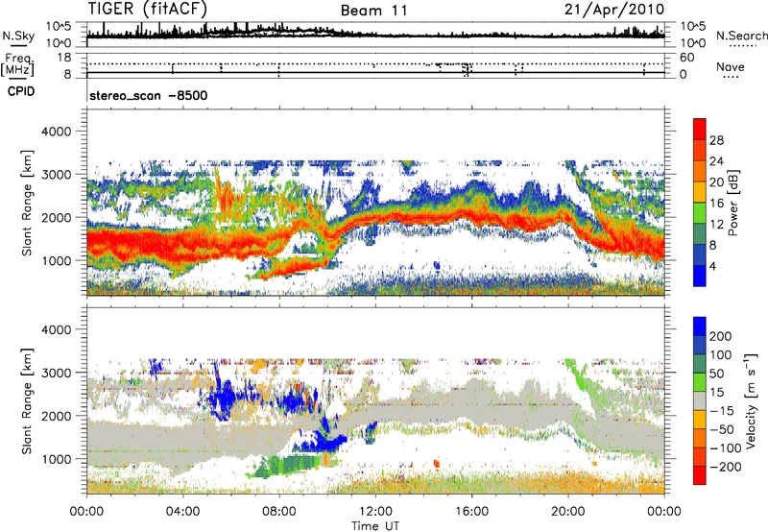
Task: Click the "Slant Range [km]" label of power panel
Action: pos(27,203)
